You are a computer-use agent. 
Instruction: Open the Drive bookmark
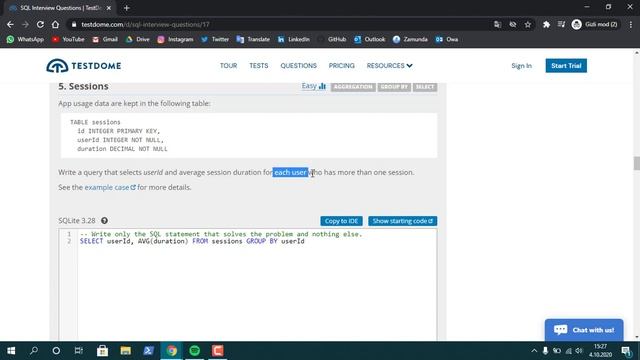138,39
